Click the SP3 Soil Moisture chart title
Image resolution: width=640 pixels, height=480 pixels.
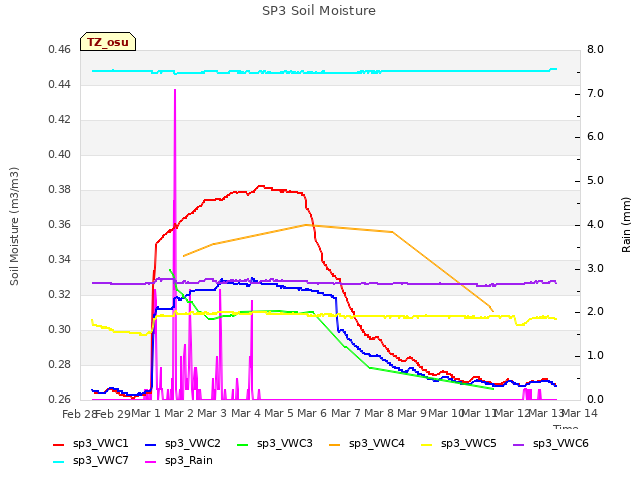point(319,11)
